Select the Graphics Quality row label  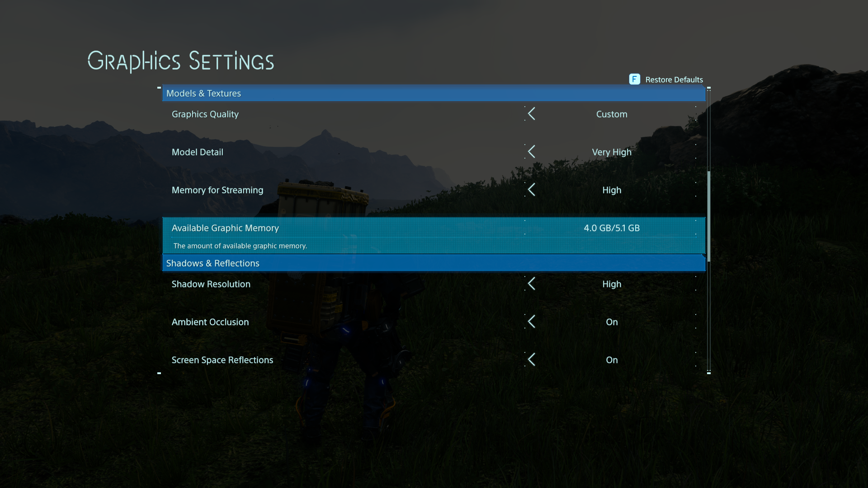click(205, 114)
